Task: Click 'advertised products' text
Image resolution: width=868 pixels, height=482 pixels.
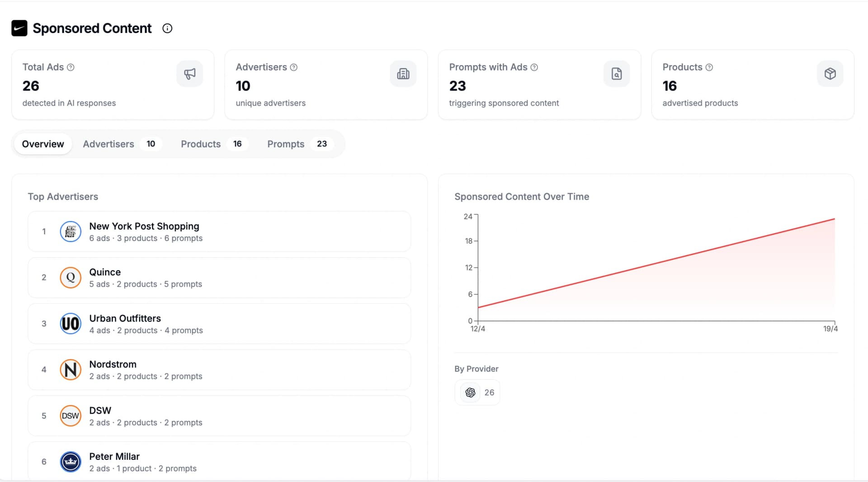Action: [x=700, y=103]
